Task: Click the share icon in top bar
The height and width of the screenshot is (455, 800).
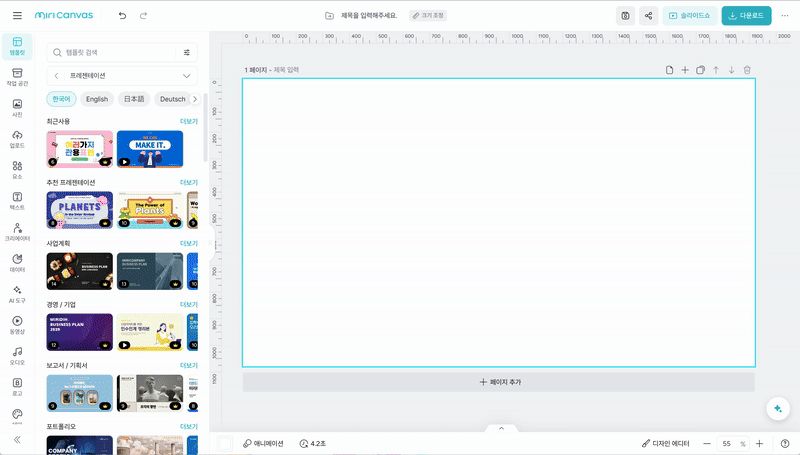Action: click(x=649, y=16)
